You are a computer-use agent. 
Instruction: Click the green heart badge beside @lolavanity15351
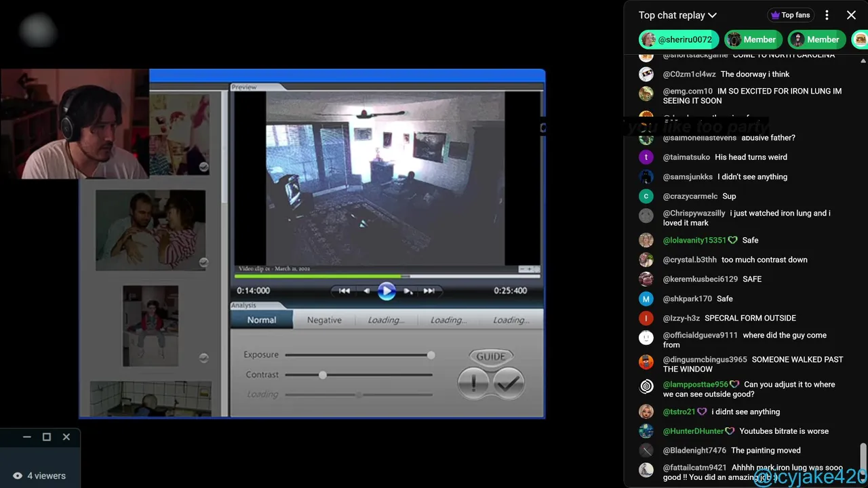(732, 241)
